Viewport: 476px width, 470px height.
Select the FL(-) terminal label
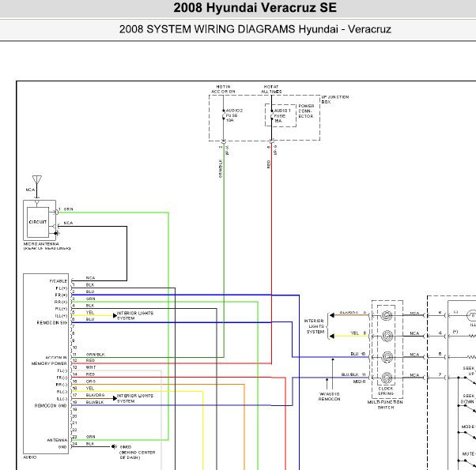pos(62,370)
